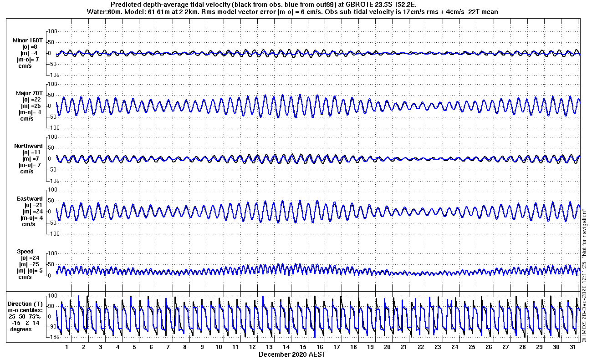The width and height of the screenshot is (592, 364).
Task: Select '|m-o|= 4' under Eastward
Action: point(31,218)
